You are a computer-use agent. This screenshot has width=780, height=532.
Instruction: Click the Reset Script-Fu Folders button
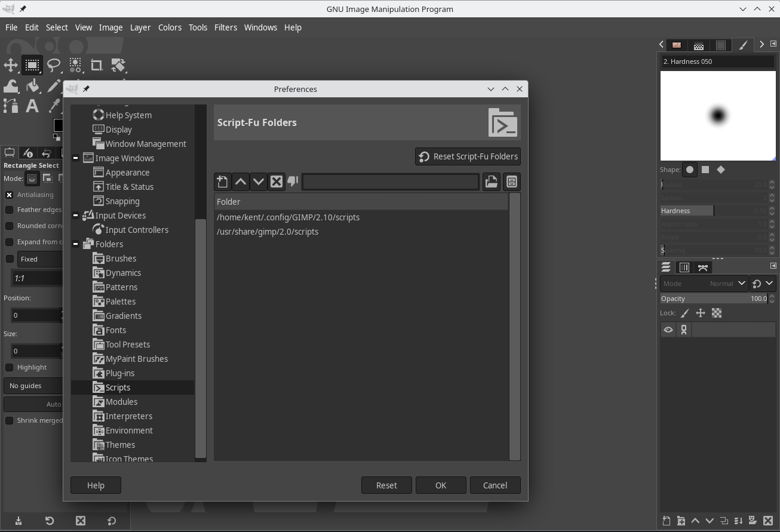pos(468,156)
